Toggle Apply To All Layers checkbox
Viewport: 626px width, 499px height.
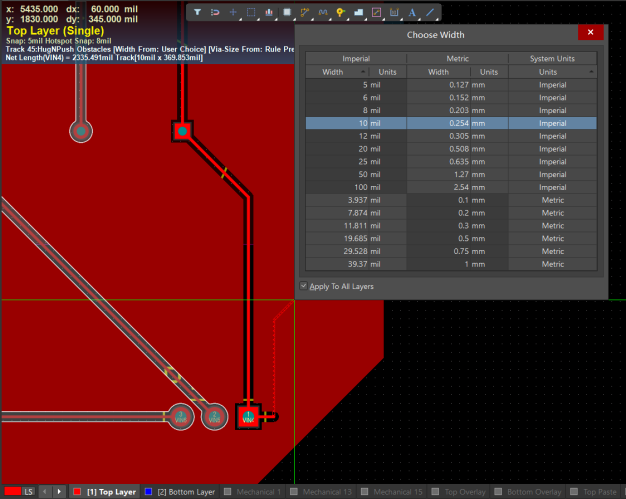coord(305,287)
